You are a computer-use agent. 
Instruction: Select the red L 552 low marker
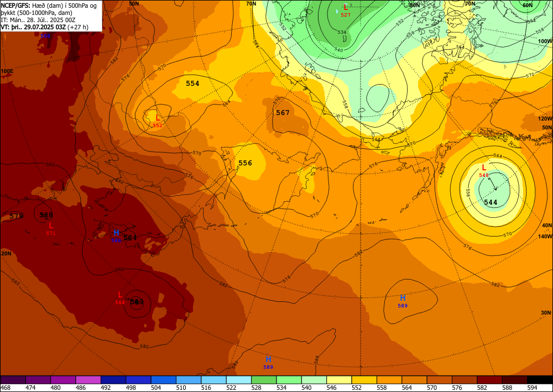pos(158,121)
